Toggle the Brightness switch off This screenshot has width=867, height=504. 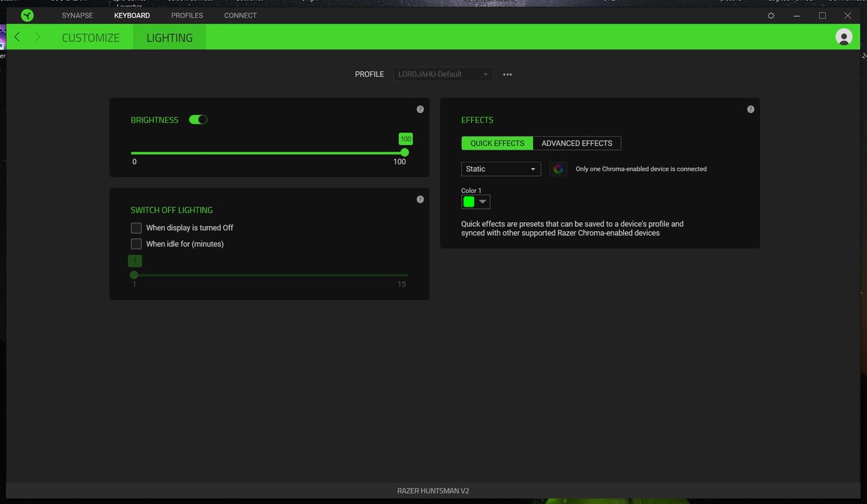pyautogui.click(x=198, y=119)
